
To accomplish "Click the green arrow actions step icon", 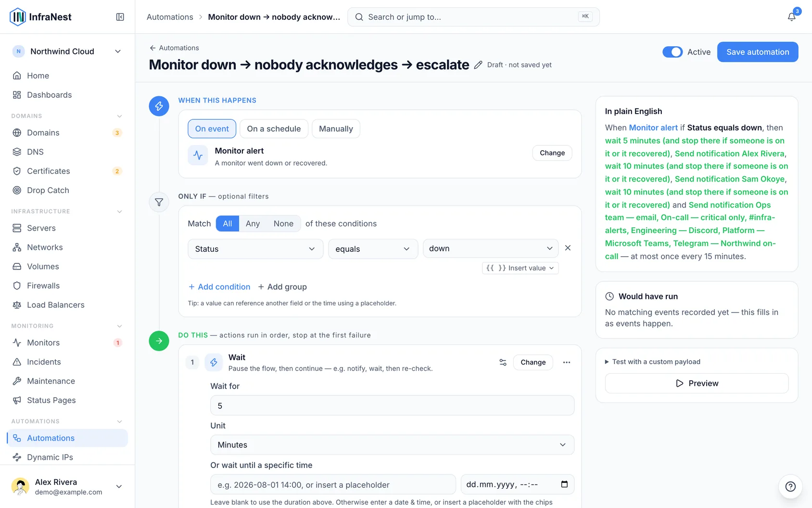I will pos(159,341).
